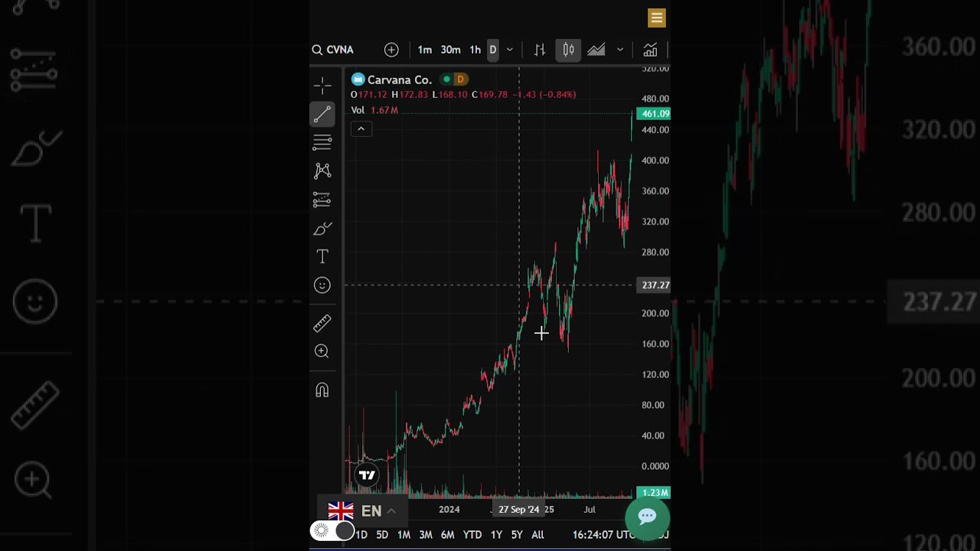Open the emoji icons tool
This screenshot has height=551, width=980.
(322, 285)
